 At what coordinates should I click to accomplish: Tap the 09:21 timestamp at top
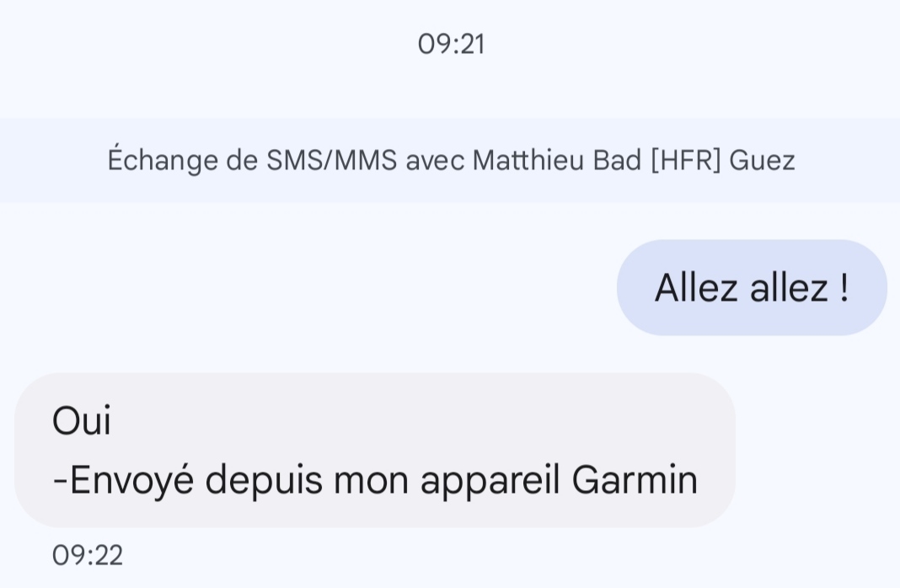click(451, 44)
